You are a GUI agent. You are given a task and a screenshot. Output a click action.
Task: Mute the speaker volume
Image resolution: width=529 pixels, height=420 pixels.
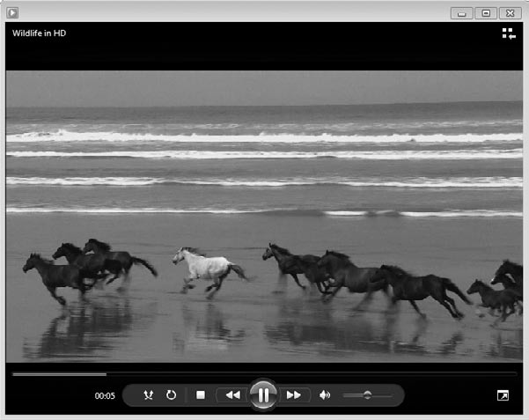325,395
